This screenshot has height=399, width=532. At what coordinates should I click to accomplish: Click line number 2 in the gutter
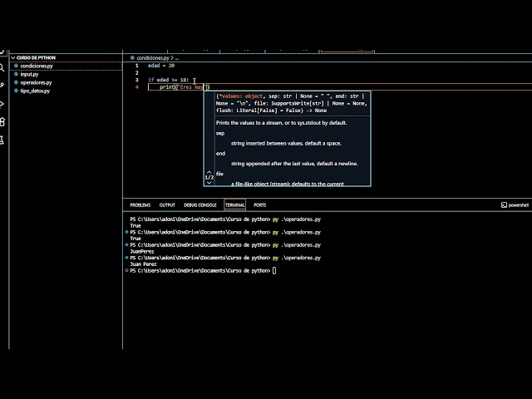pos(137,72)
